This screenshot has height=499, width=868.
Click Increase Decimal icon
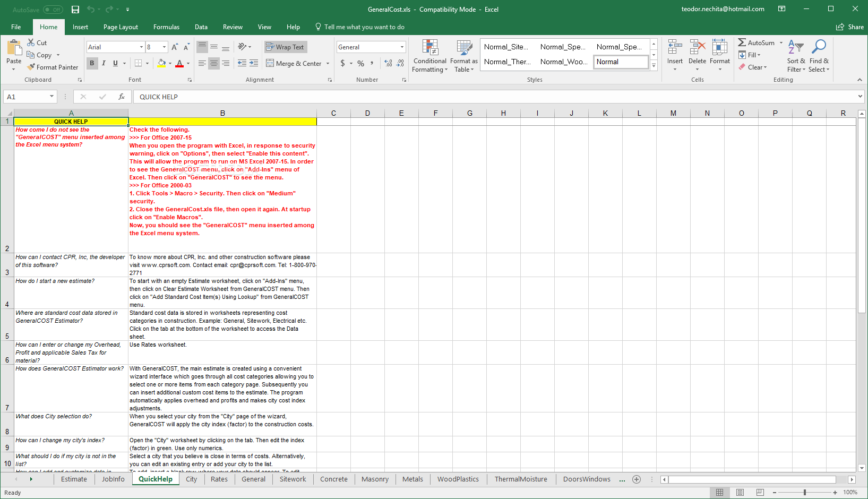[388, 63]
